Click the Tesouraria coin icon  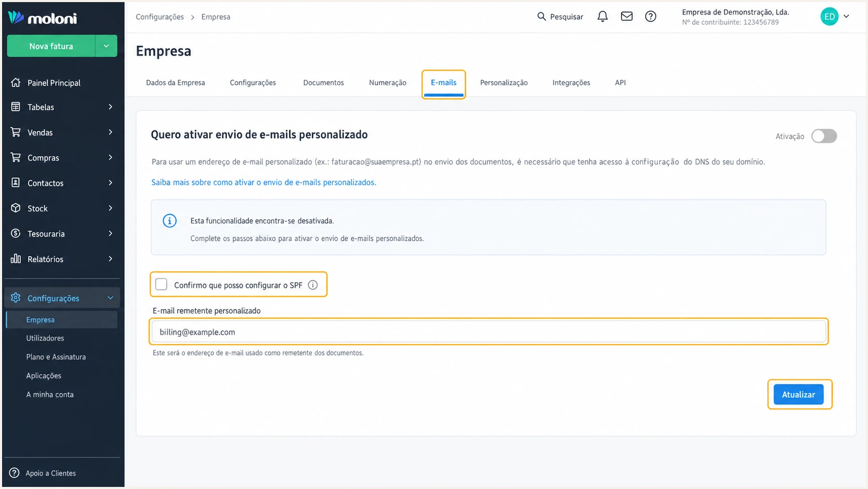click(16, 233)
